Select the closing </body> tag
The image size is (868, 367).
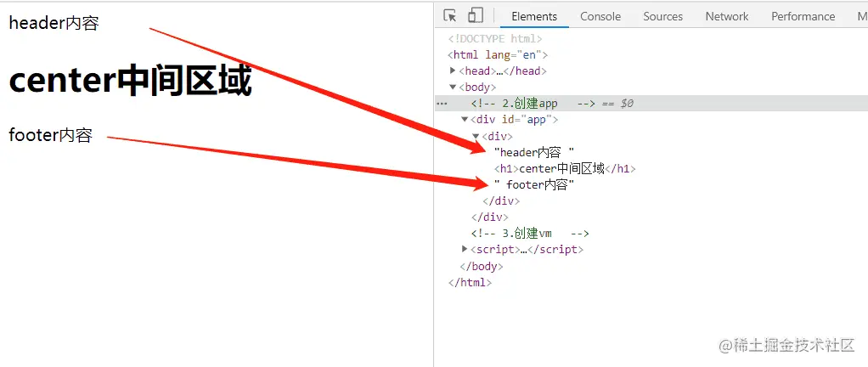[x=482, y=266]
